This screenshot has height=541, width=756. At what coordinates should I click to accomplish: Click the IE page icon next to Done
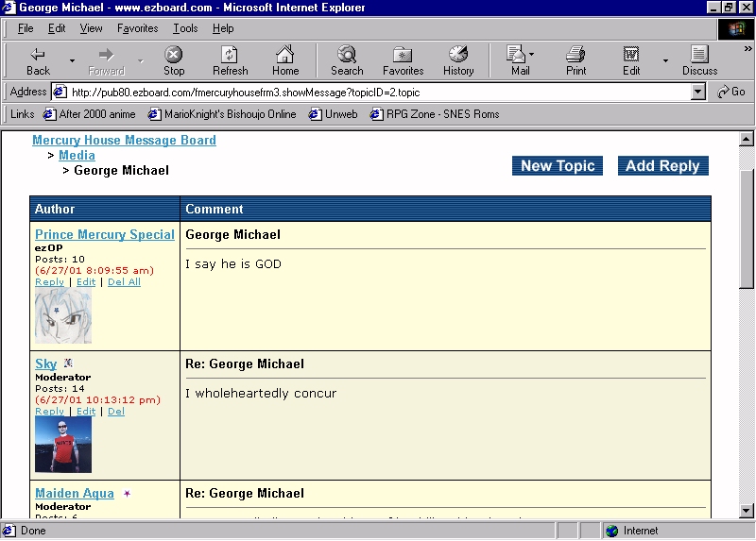coord(9,531)
